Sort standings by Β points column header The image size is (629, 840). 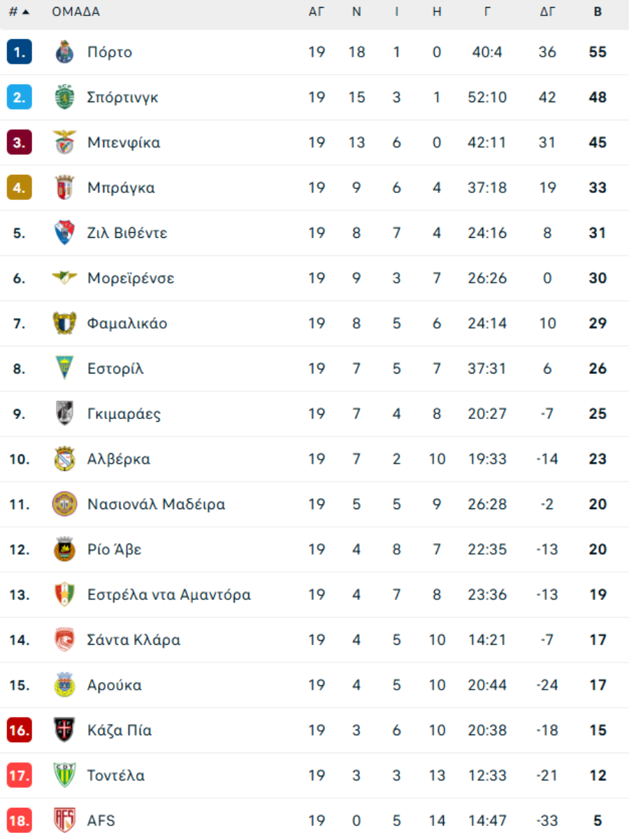tap(598, 12)
